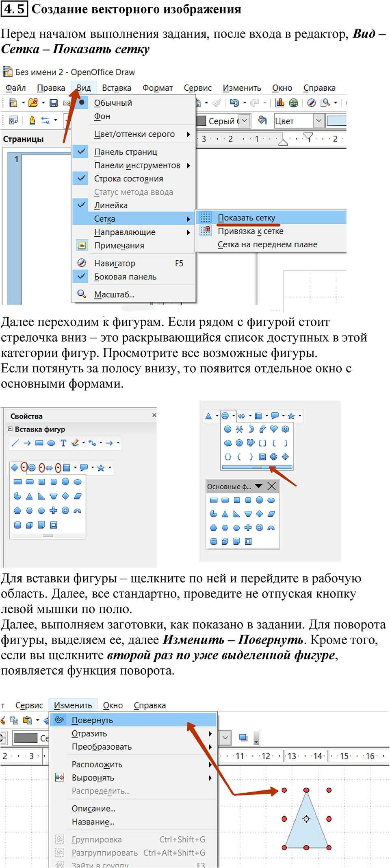Select the moon shape in the symbol palette
390x868 pixels.
251,429
